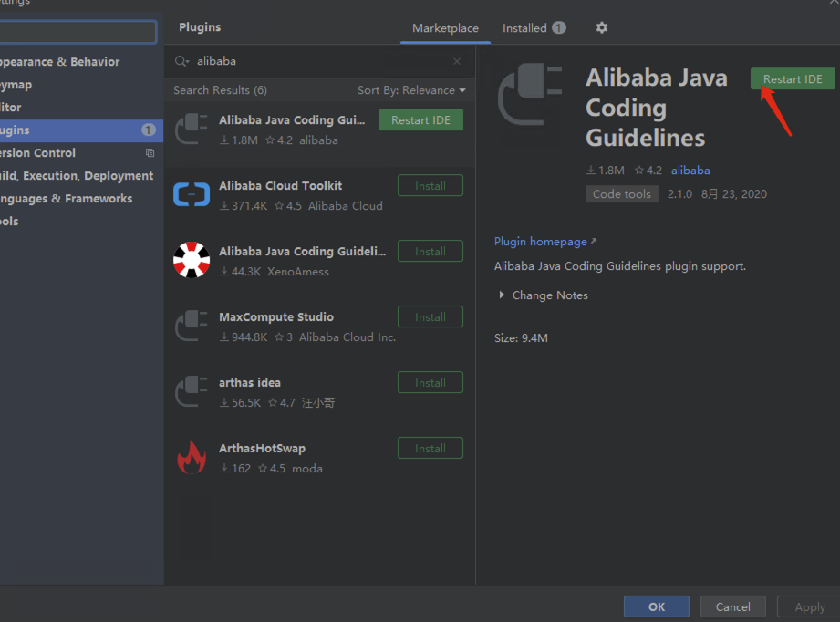
Task: Switch to the Installed tab
Action: click(x=524, y=28)
